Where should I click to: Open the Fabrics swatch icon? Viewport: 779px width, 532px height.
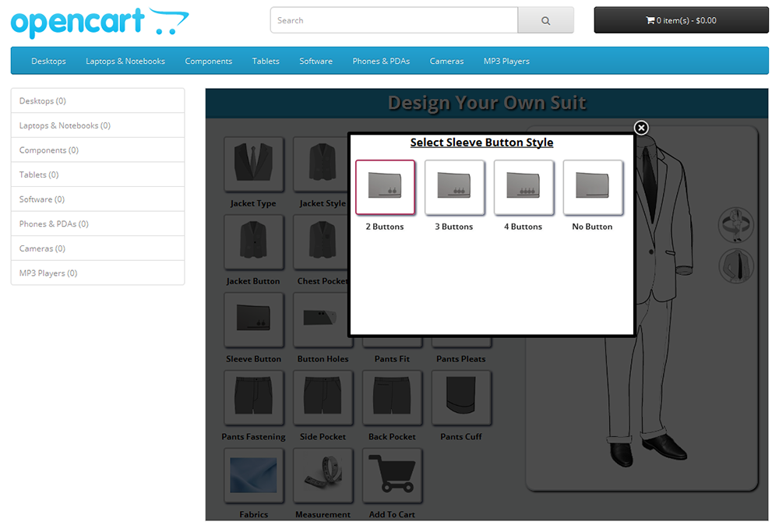[x=254, y=475]
